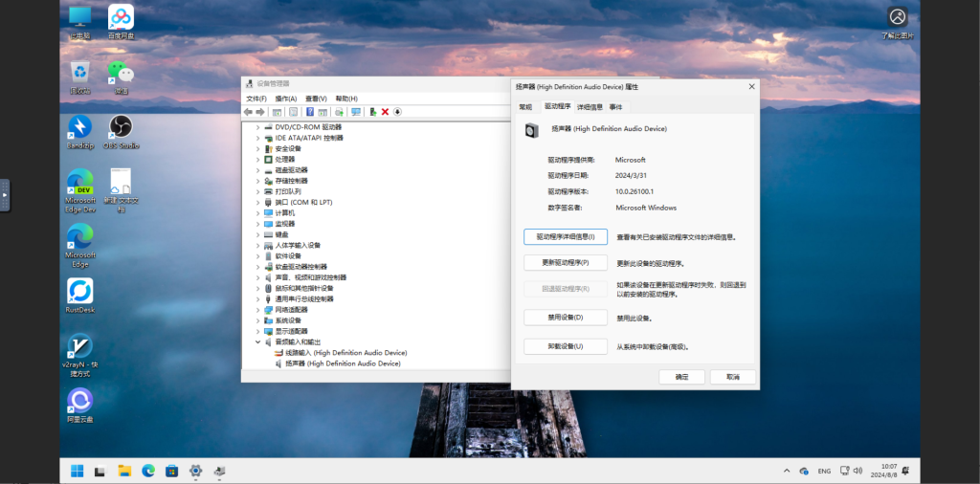980x484 pixels.
Task: Click 卸载设备(U) button
Action: coord(566,346)
